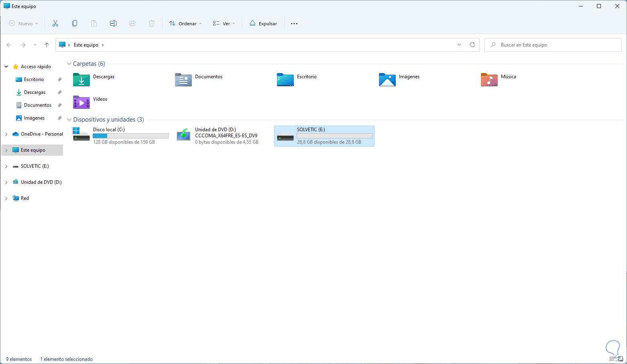Viewport: 627px width, 364px height.
Task: Refresh the Este equipo view
Action: click(472, 45)
